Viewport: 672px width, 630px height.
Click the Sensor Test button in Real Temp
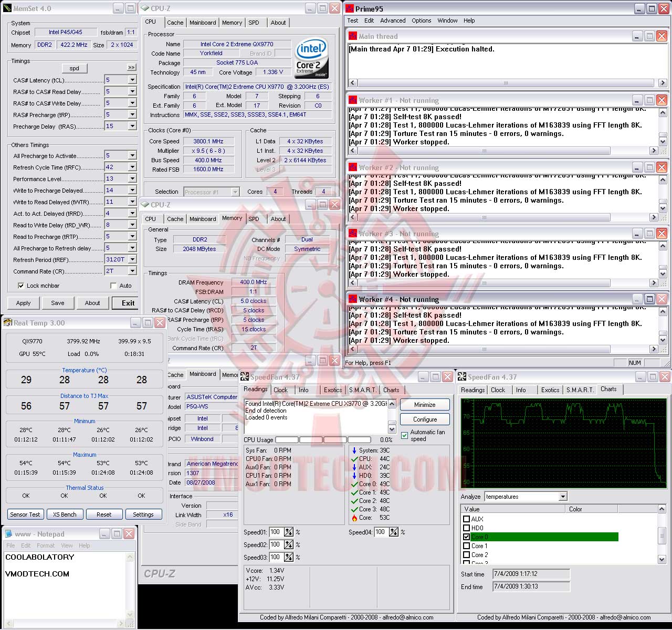(x=25, y=514)
